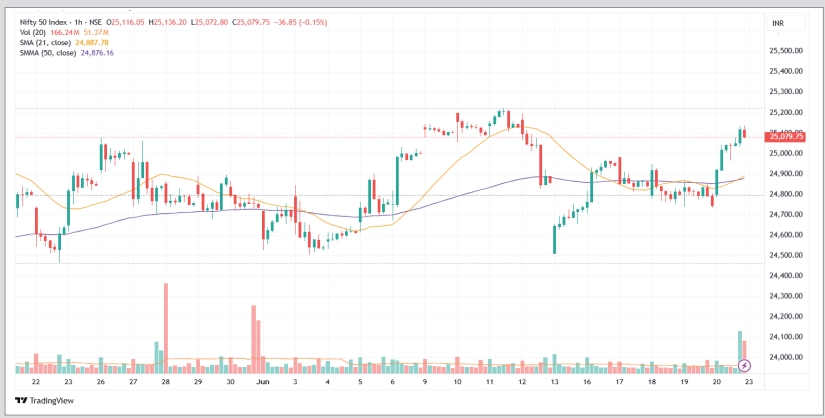Click the 24,800.00 price axis label
The height and width of the screenshot is (418, 825).
click(x=786, y=194)
